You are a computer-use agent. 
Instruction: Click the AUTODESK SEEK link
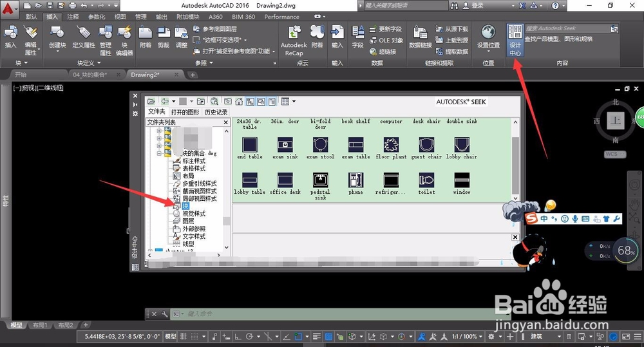coord(461,102)
